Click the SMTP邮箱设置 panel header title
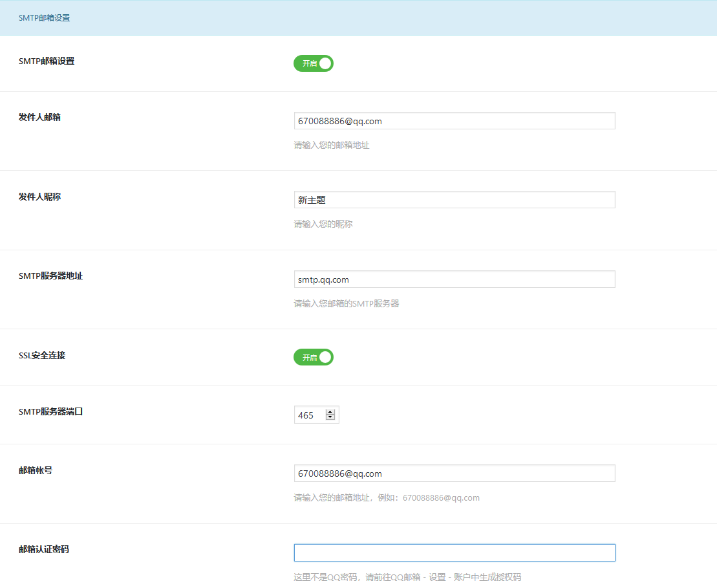Viewport: 717px width, 588px height. pos(45,18)
